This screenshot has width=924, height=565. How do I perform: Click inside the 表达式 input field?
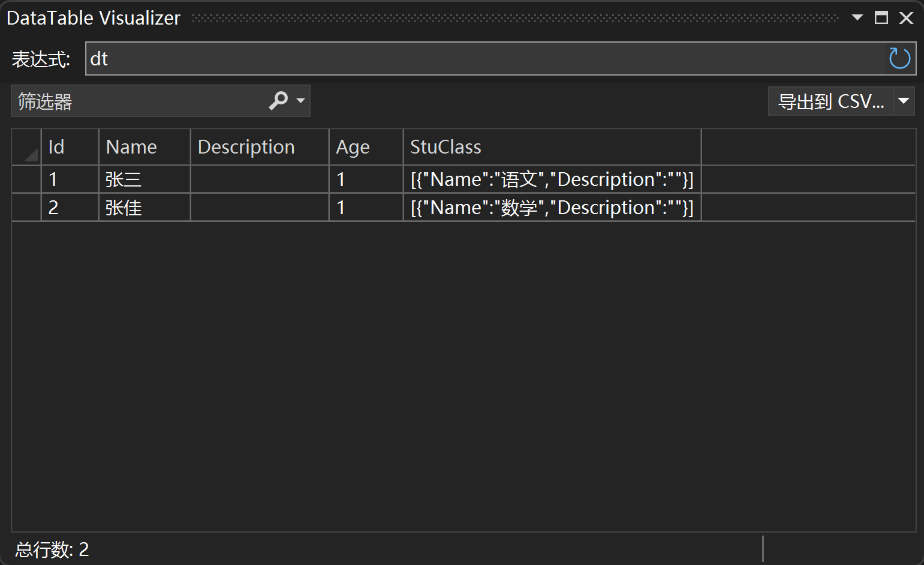point(480,59)
